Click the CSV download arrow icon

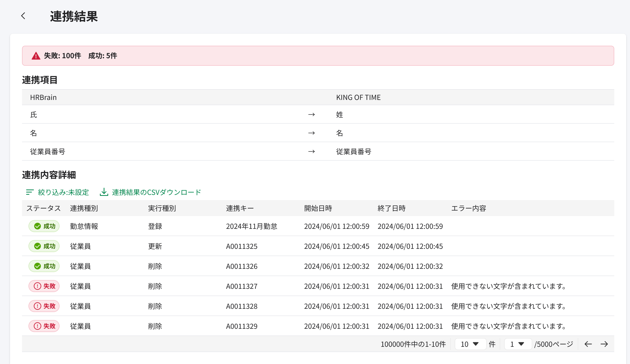point(104,192)
